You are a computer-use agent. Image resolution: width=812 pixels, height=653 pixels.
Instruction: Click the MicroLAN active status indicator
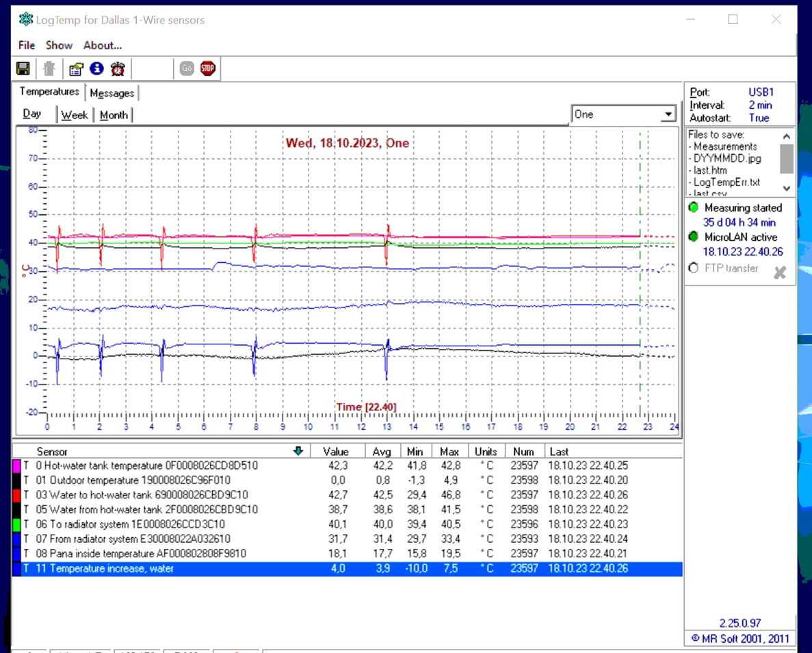tap(694, 237)
